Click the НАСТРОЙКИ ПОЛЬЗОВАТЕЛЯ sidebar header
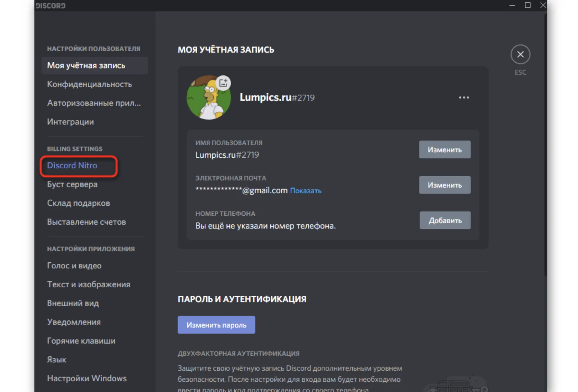Viewport: 578px width, 392px height. (93, 49)
